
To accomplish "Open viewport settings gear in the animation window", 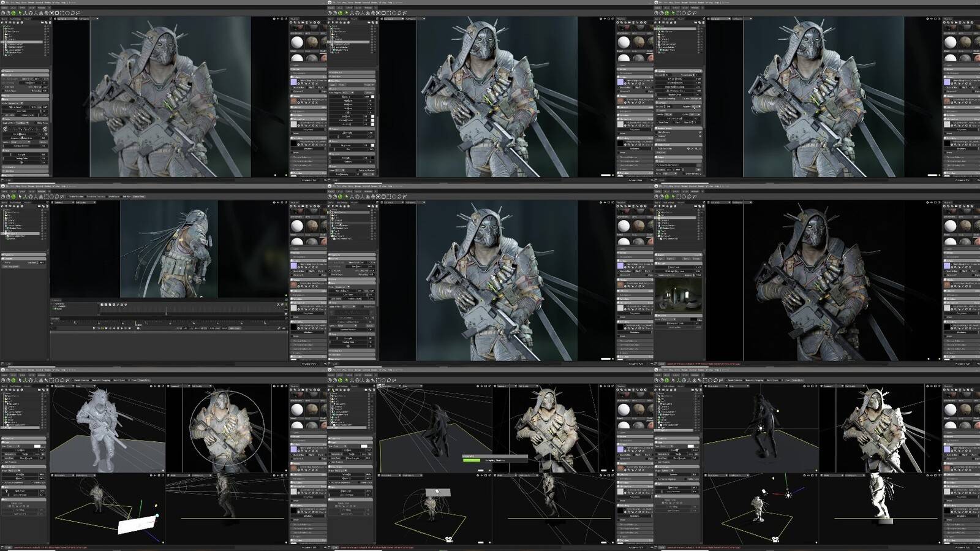I will coord(274,202).
